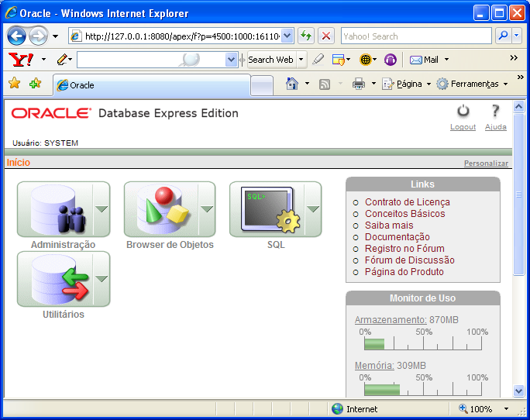
Task: Click the Home page icon
Action: coord(292,84)
